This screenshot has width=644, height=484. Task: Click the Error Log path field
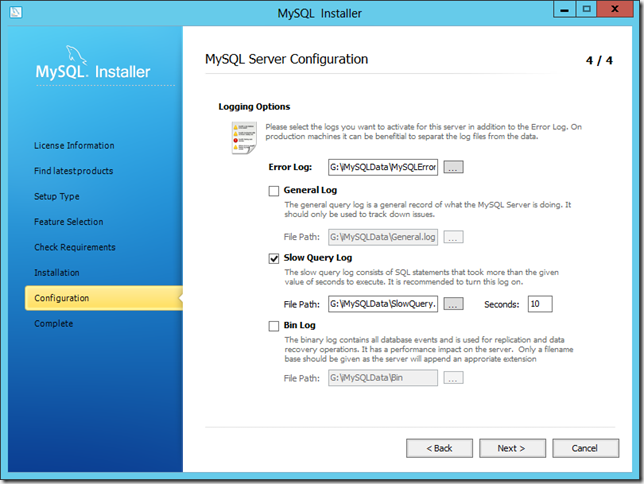[x=383, y=167]
